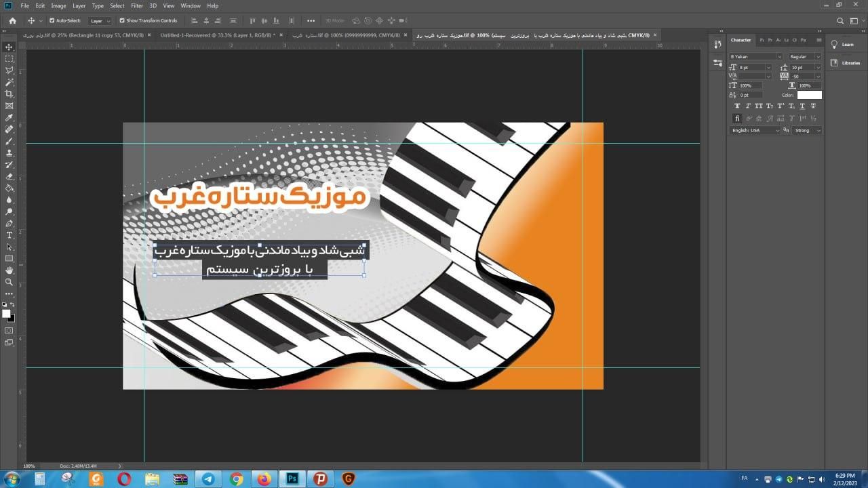Select the Horizontal Type tool
This screenshot has width=868, height=488.
point(9,235)
